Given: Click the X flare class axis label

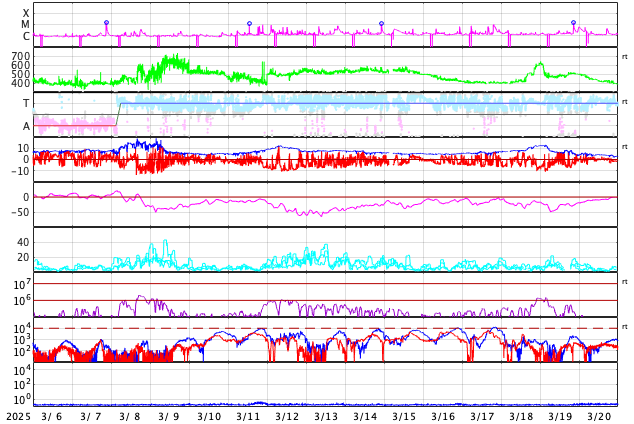Looking at the screenshot, I should coord(26,13).
